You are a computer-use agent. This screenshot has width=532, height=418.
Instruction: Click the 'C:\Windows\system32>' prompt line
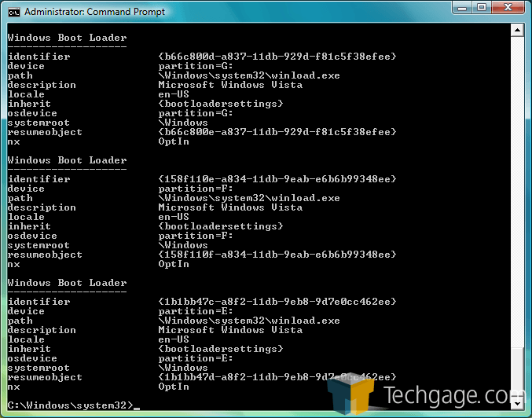tap(74, 405)
